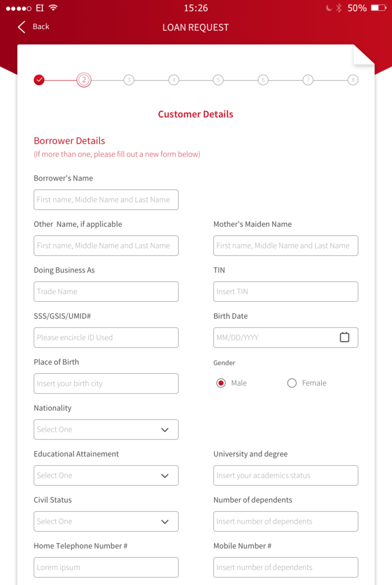The image size is (392, 585).
Task: Jump to step 5 circle
Action: (x=219, y=80)
